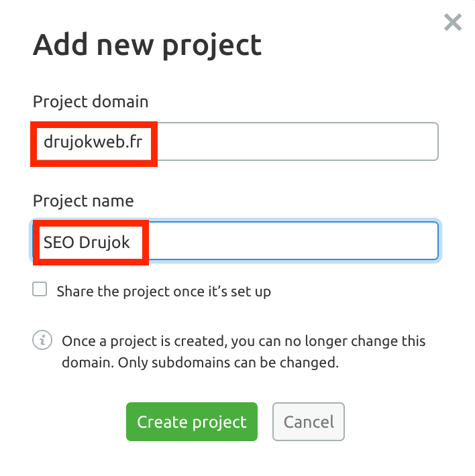Click the info icon beside domain notice
The width and height of the screenshot is (475, 476).
[42, 340]
